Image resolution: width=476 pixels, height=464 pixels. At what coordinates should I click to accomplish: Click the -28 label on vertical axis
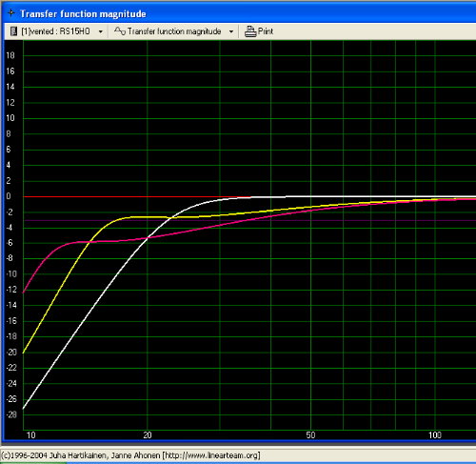(11, 414)
